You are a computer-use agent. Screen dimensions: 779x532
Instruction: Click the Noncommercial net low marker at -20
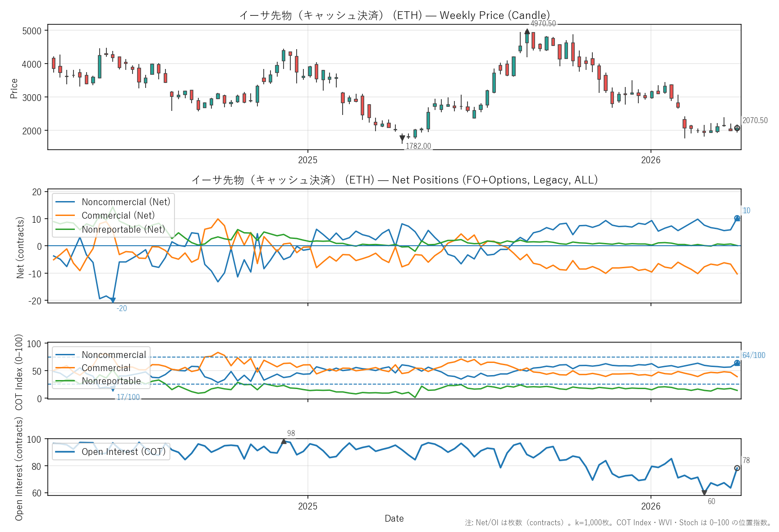(x=113, y=300)
